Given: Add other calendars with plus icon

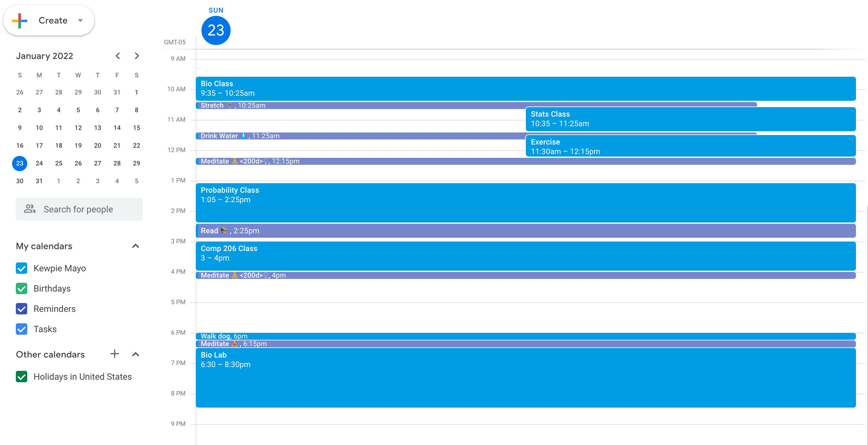Looking at the screenshot, I should click(x=115, y=354).
